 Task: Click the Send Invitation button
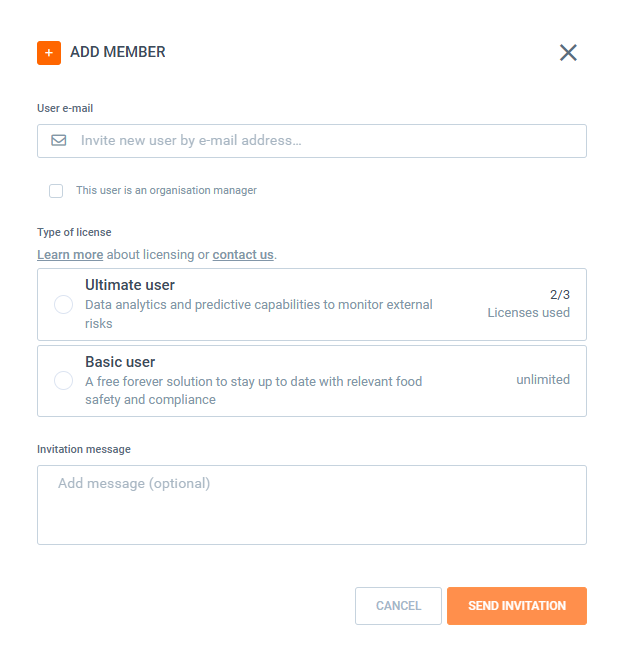[516, 606]
